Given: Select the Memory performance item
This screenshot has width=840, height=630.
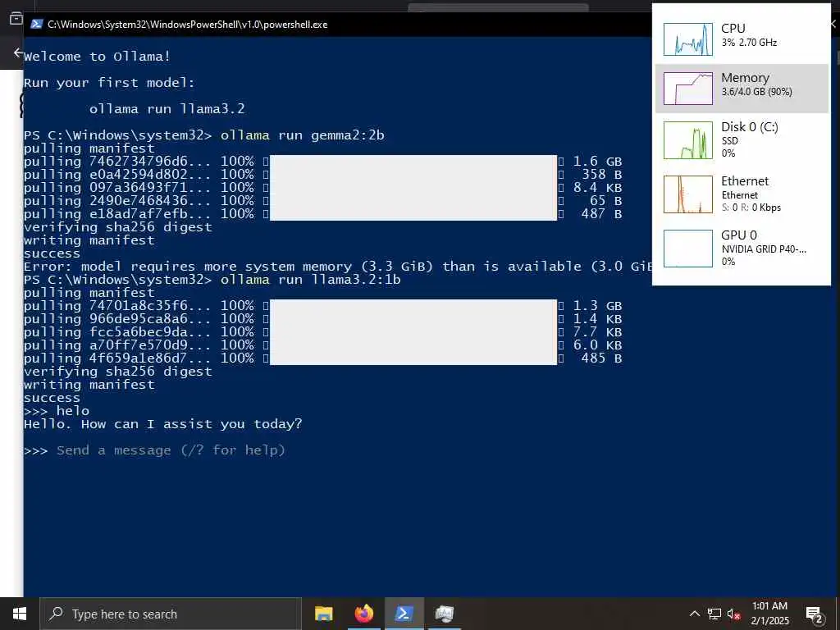Looking at the screenshot, I should pyautogui.click(x=742, y=89).
